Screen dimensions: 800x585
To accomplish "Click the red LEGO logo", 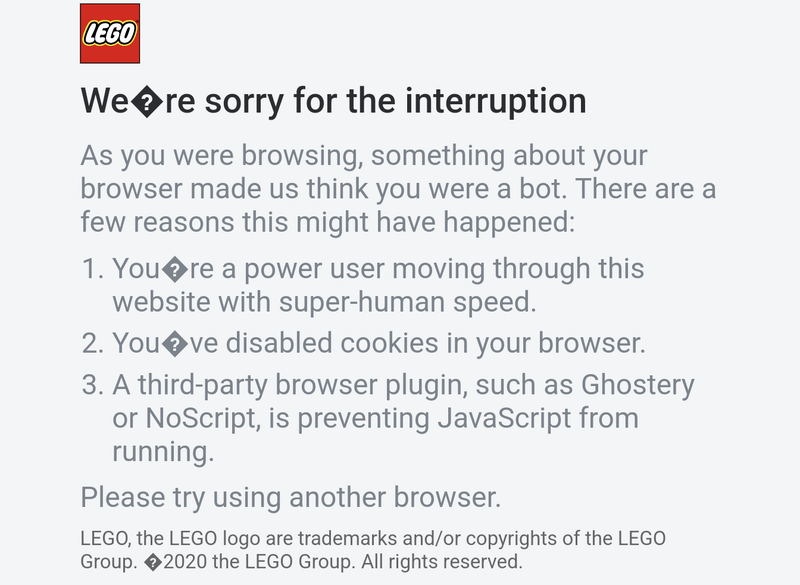I will (109, 33).
